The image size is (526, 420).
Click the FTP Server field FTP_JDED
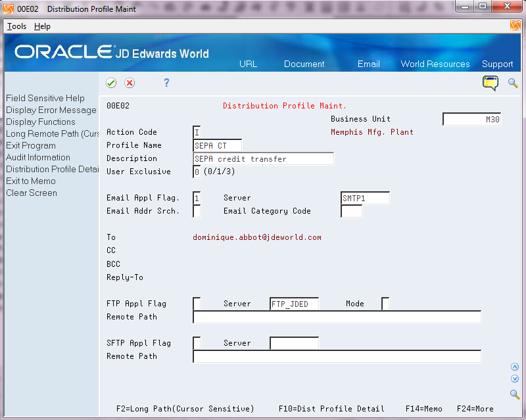(294, 304)
